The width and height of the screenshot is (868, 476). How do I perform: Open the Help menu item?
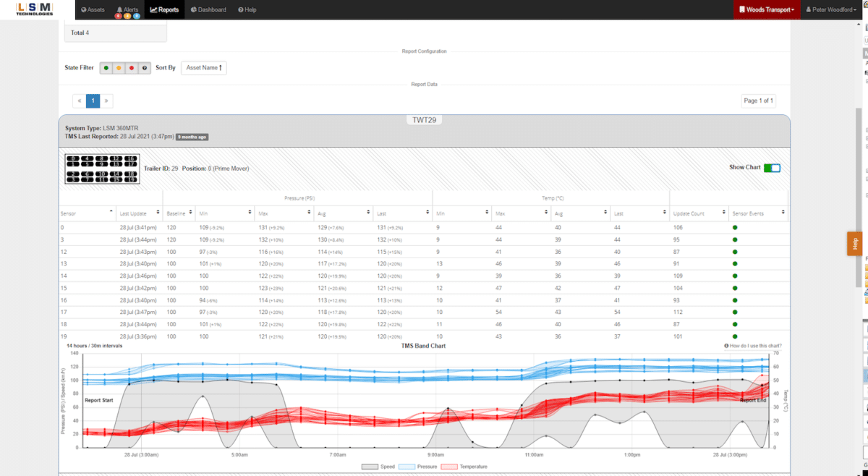point(247,10)
